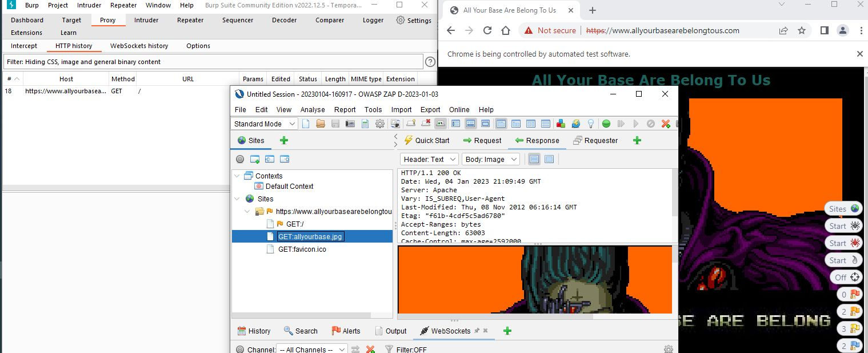Switch to ZAP Request tab
This screenshot has width=868, height=353.
tap(482, 140)
